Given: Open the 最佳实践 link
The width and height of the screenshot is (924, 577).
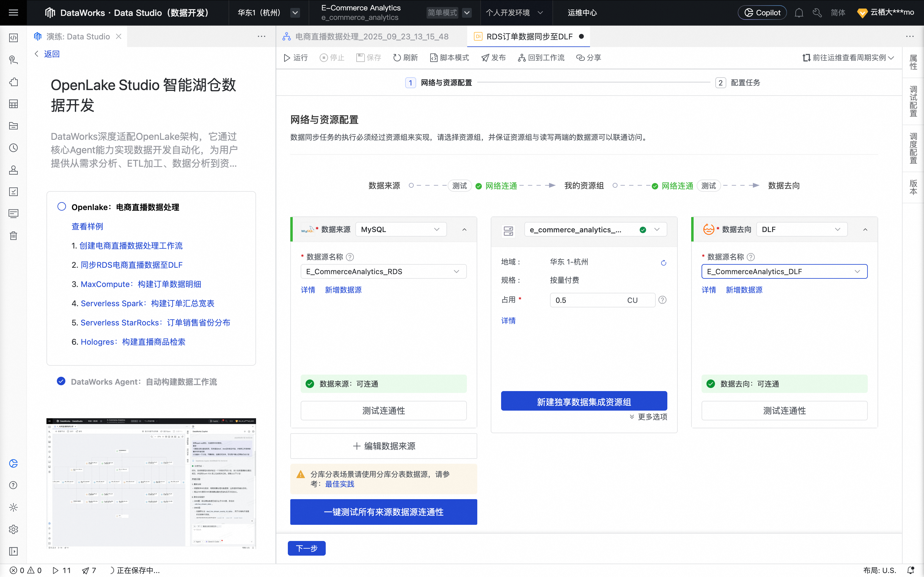Looking at the screenshot, I should coord(339,484).
